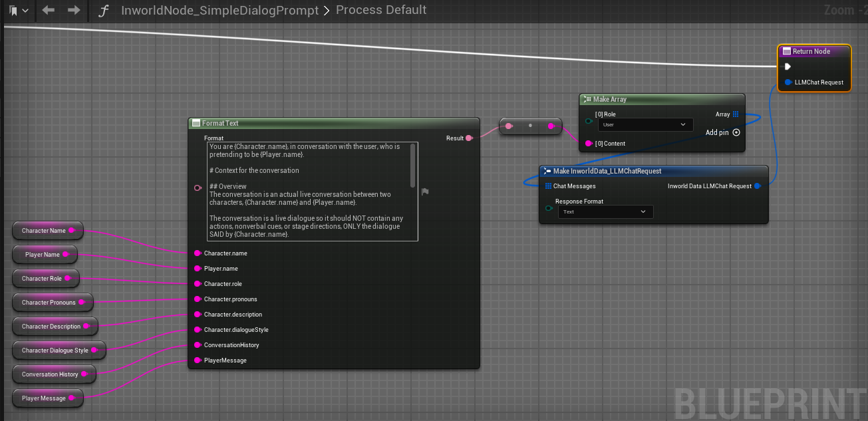
Task: Open the Role dropdown set to User
Action: coord(645,124)
